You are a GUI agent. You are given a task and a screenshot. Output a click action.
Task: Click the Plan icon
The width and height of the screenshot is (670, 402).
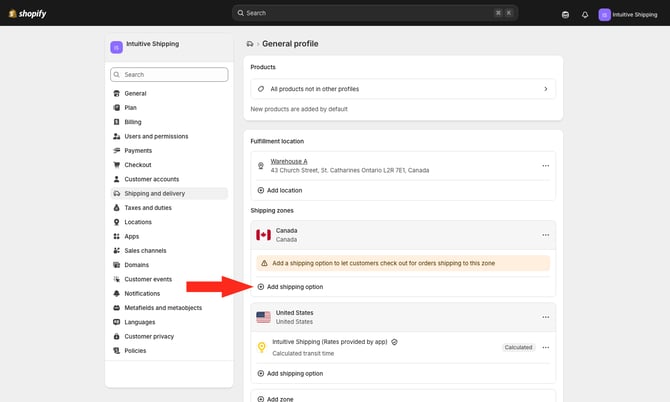point(117,108)
